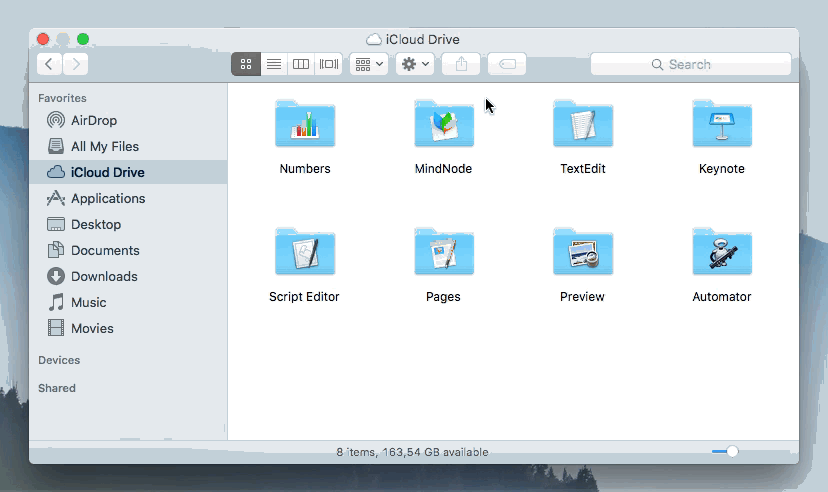Screen dimensions: 828x492
Task: Open the Preview folder
Action: click(583, 252)
